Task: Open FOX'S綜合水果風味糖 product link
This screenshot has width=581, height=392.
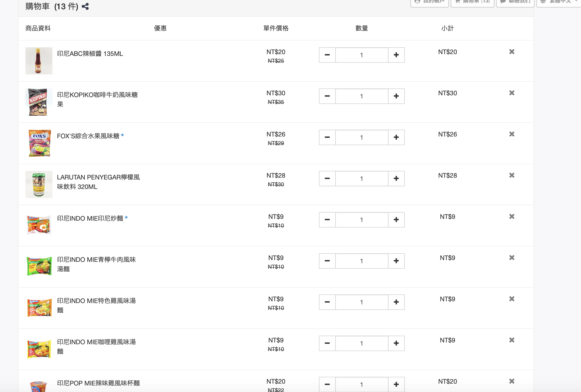Action: pos(88,136)
